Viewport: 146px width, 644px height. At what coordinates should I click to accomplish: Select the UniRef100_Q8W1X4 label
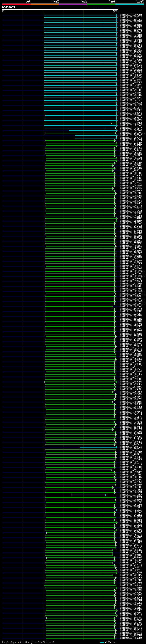coord(131,70)
